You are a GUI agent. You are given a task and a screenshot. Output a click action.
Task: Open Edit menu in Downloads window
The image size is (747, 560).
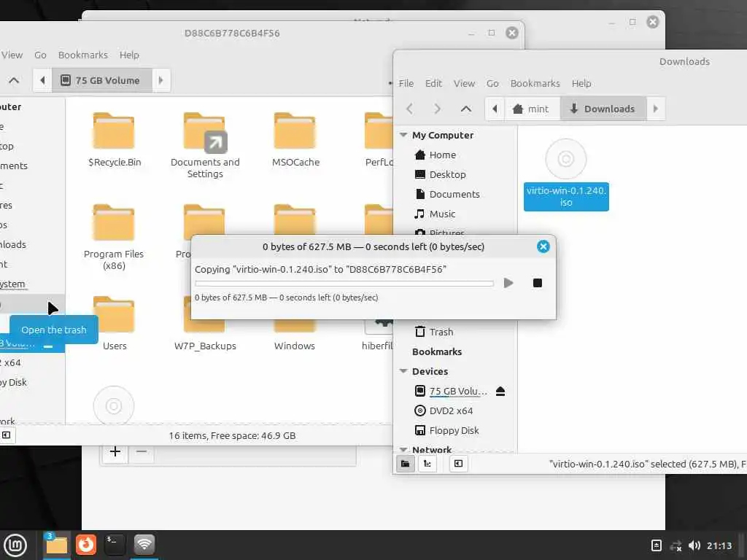pyautogui.click(x=433, y=83)
